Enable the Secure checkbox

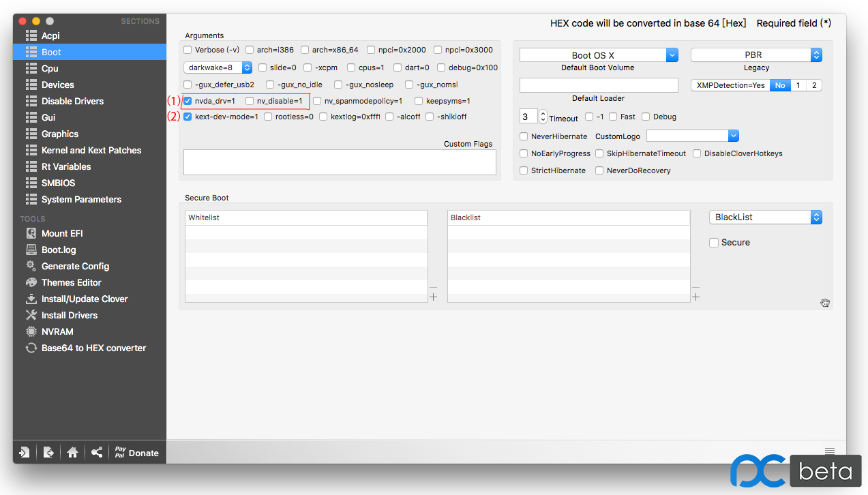pyautogui.click(x=714, y=243)
